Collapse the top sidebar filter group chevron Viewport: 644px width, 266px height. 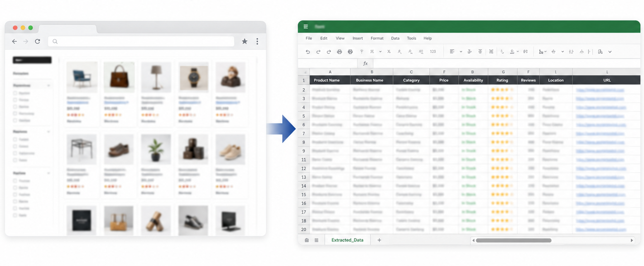[48, 85]
